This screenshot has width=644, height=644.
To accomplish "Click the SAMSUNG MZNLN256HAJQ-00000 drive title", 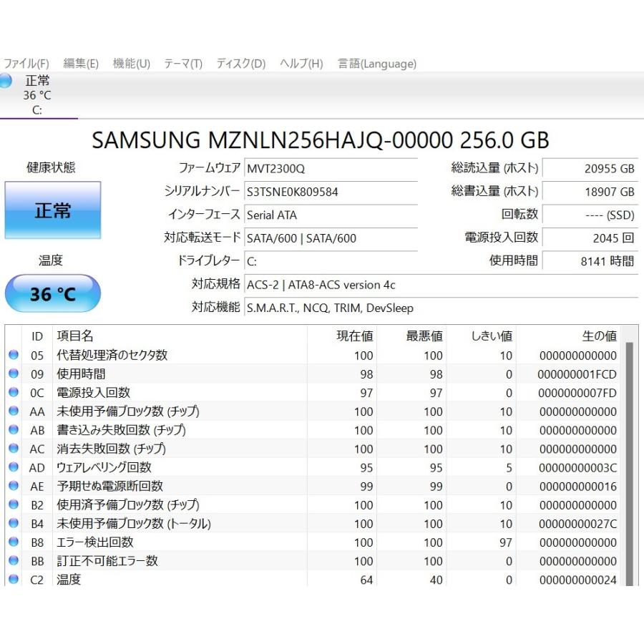I will coord(321,140).
